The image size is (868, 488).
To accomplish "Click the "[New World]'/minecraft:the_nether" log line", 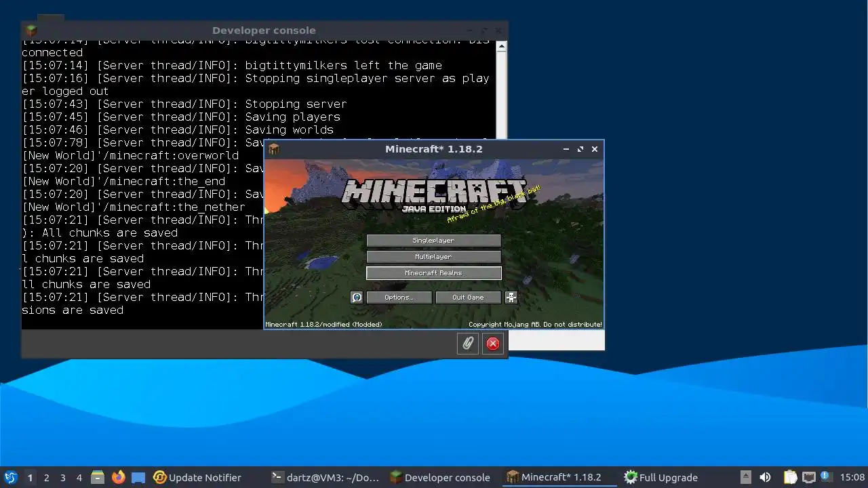I will pos(134,207).
